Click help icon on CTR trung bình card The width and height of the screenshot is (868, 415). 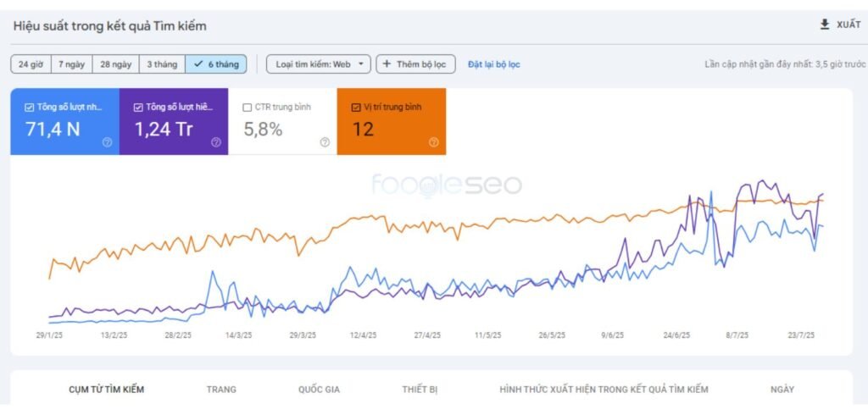(325, 142)
